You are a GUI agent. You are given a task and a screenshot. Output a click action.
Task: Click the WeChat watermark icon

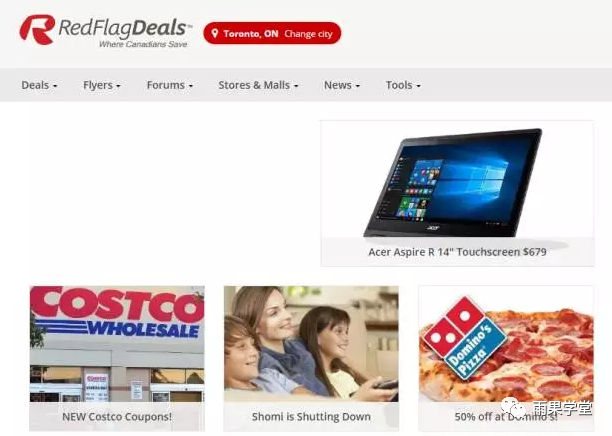[x=514, y=408]
